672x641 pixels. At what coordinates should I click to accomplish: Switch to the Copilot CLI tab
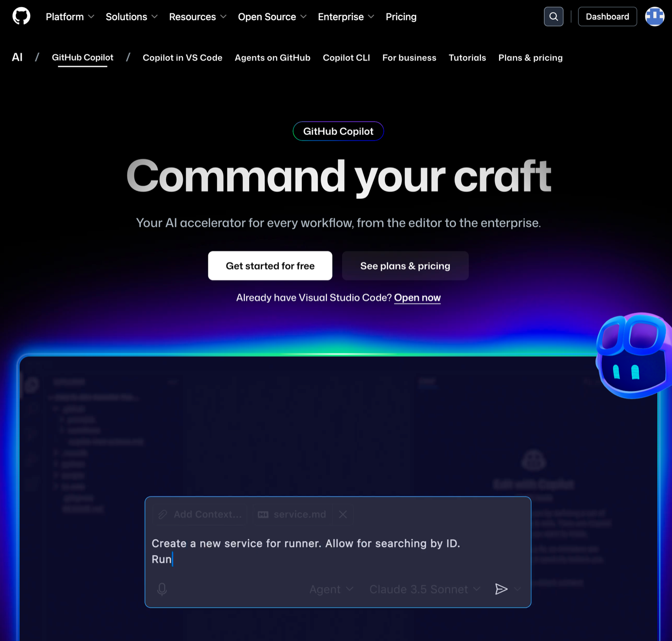[x=346, y=58]
